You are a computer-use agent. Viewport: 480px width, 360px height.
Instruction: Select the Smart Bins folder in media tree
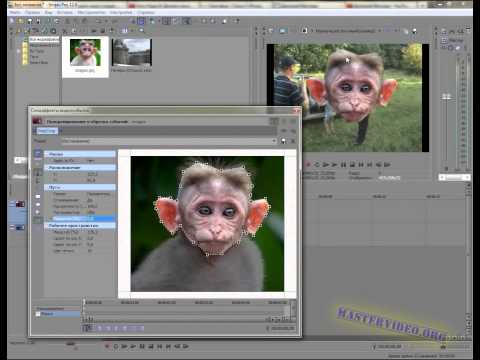coord(39,62)
